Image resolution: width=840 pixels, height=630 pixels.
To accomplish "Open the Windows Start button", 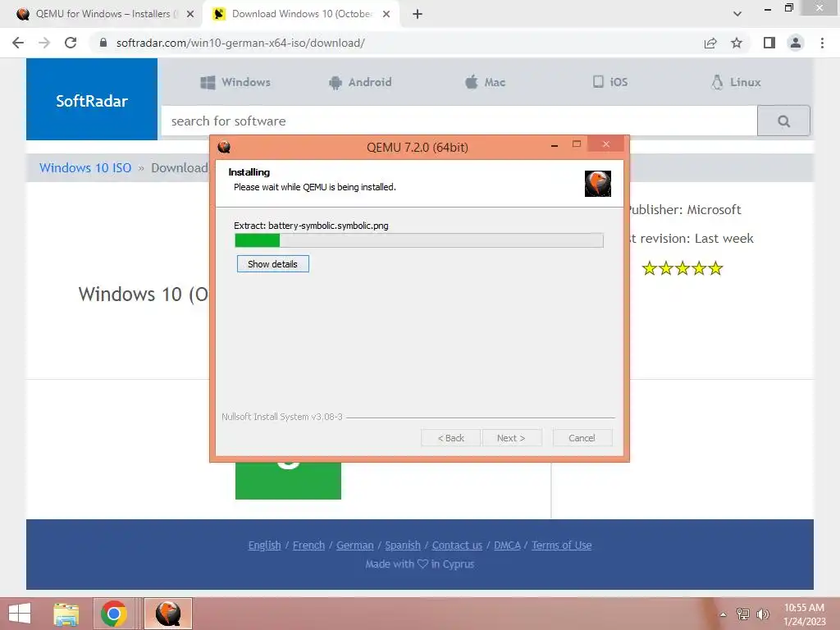I will pyautogui.click(x=20, y=614).
